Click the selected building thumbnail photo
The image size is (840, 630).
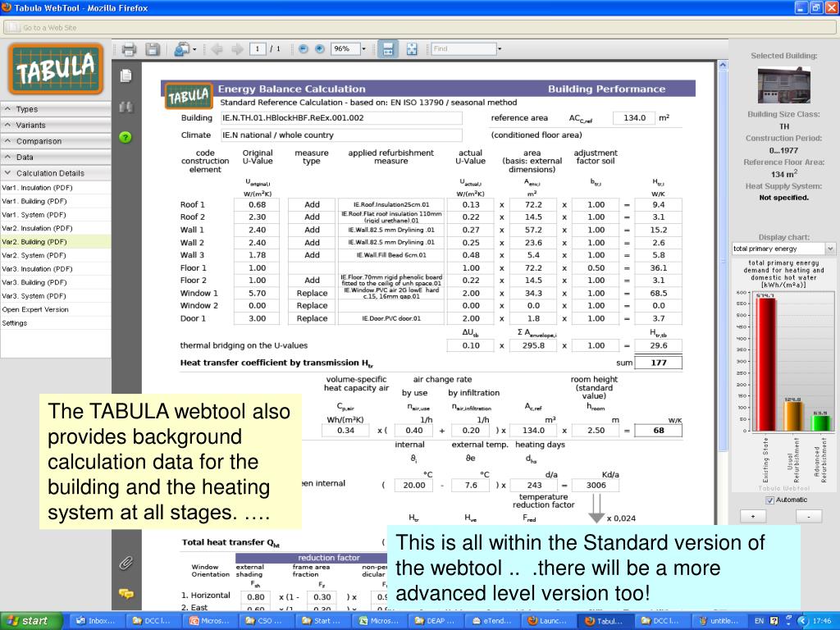pos(783,84)
